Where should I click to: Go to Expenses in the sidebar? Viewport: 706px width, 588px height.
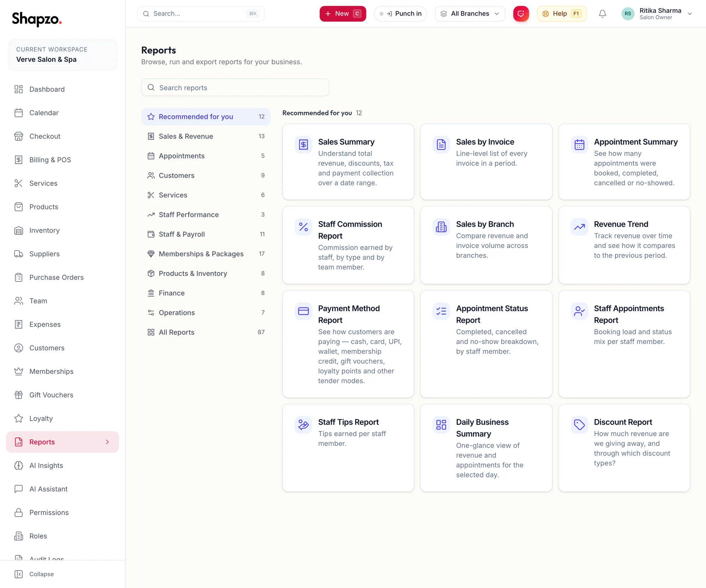62,325
